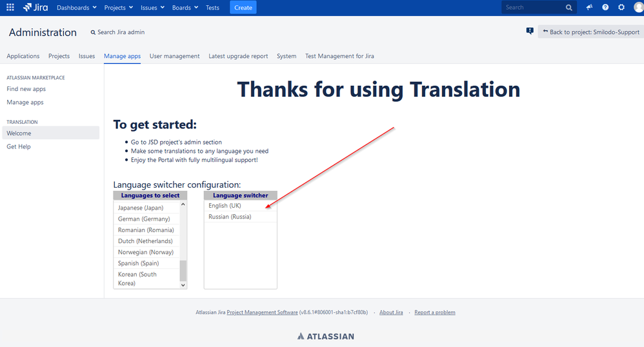
Task: Click the Jira logo
Action: 35,7
